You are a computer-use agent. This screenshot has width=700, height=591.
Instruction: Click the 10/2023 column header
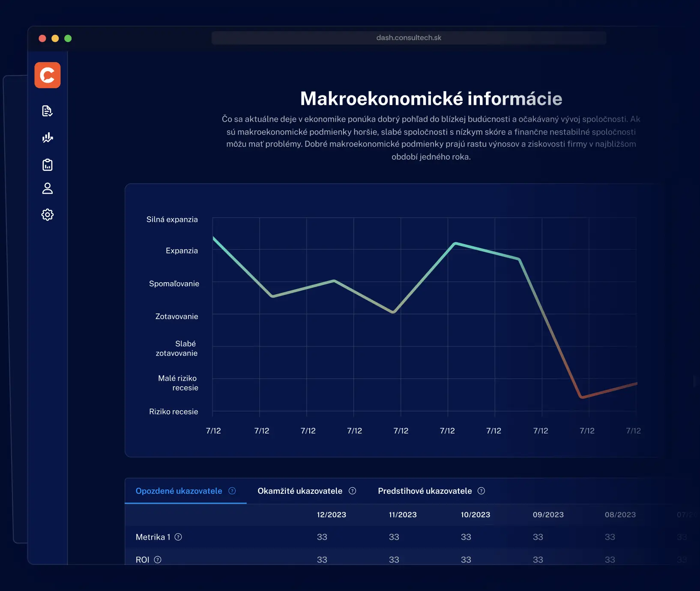(475, 515)
